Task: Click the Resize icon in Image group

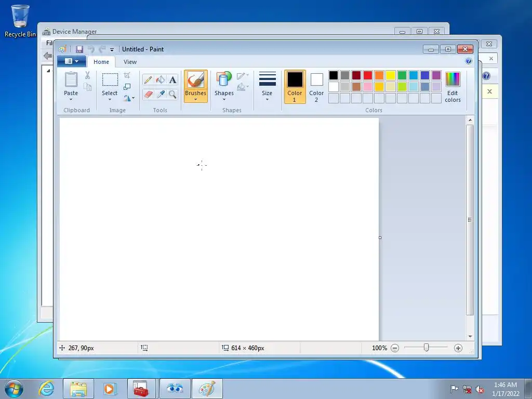Action: point(127,87)
